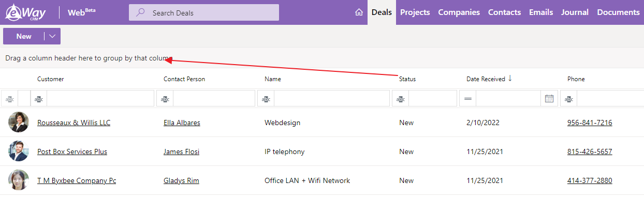Viewport: 644px width, 198px height.
Task: Open T M Byxbee Company Pc link
Action: [x=77, y=180]
